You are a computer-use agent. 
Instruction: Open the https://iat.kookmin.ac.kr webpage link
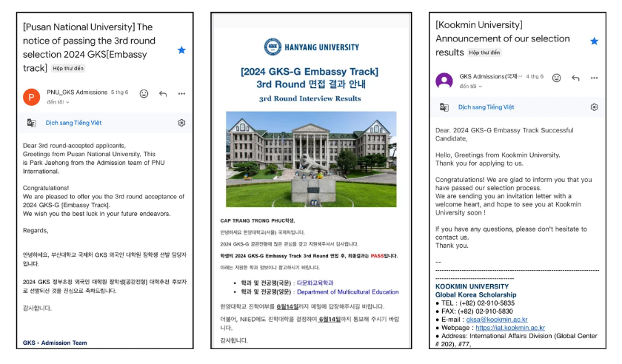(x=510, y=328)
